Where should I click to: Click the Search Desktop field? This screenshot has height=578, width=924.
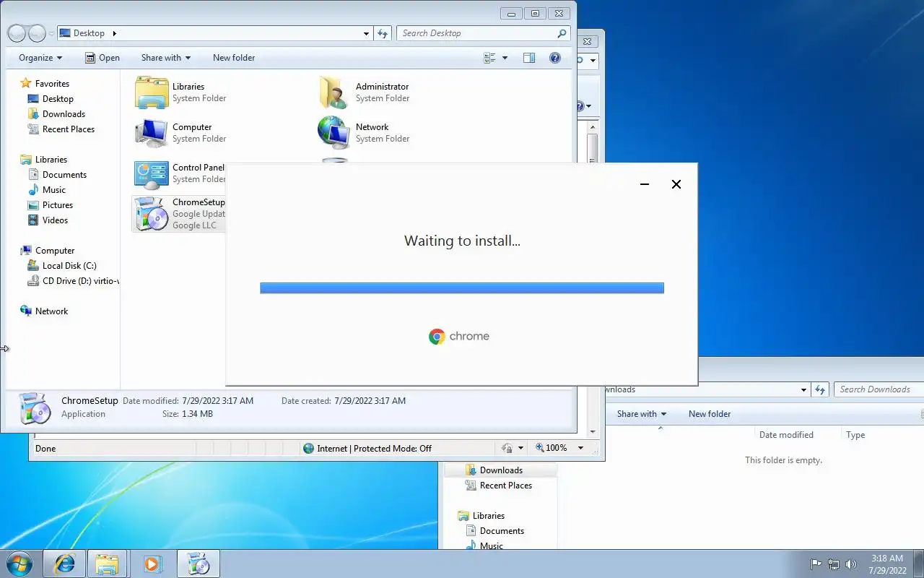click(476, 33)
